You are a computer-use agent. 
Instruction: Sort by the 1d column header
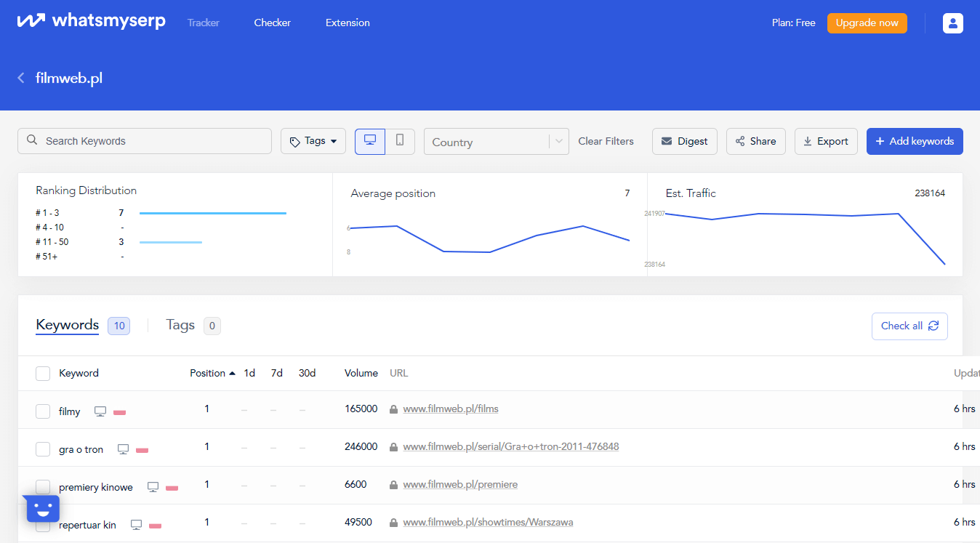(x=249, y=373)
